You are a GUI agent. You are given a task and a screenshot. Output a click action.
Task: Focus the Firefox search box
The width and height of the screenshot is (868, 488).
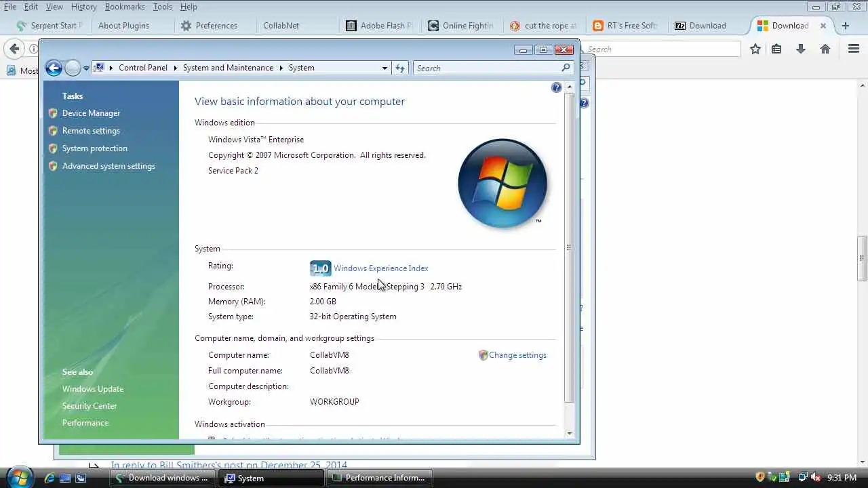[661, 49]
